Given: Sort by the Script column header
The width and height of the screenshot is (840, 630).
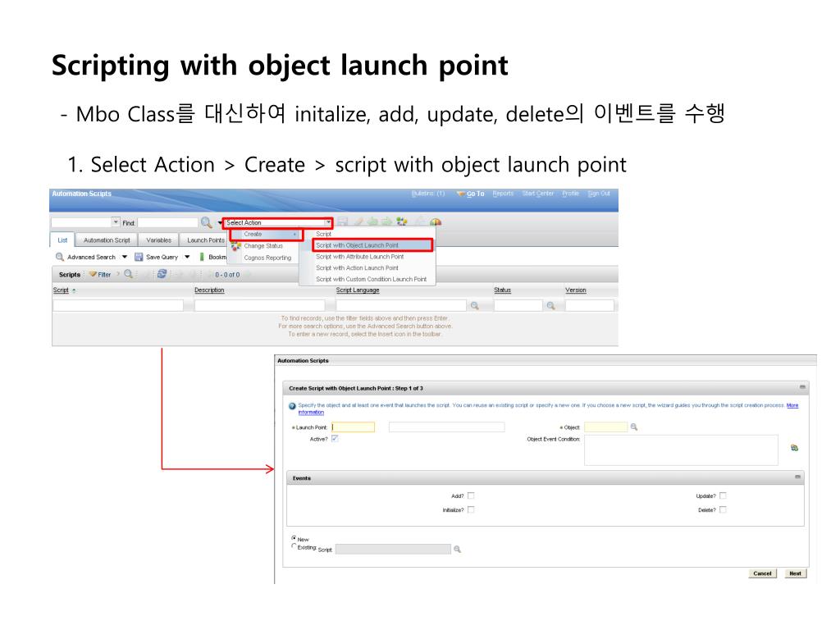Looking at the screenshot, I should coord(61,290).
